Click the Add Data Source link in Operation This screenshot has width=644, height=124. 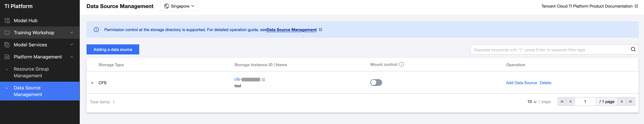point(521,83)
